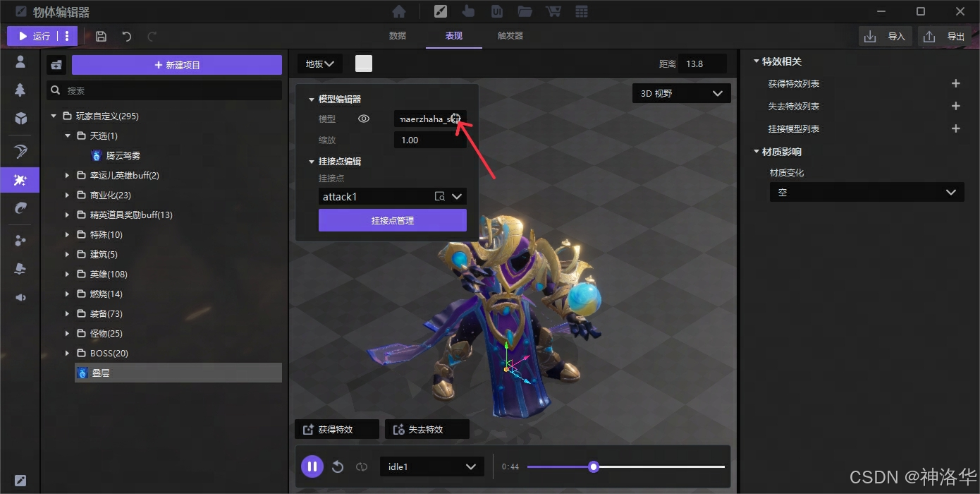Click the model picker icon in the model field
This screenshot has height=494, width=980.
[x=456, y=119]
